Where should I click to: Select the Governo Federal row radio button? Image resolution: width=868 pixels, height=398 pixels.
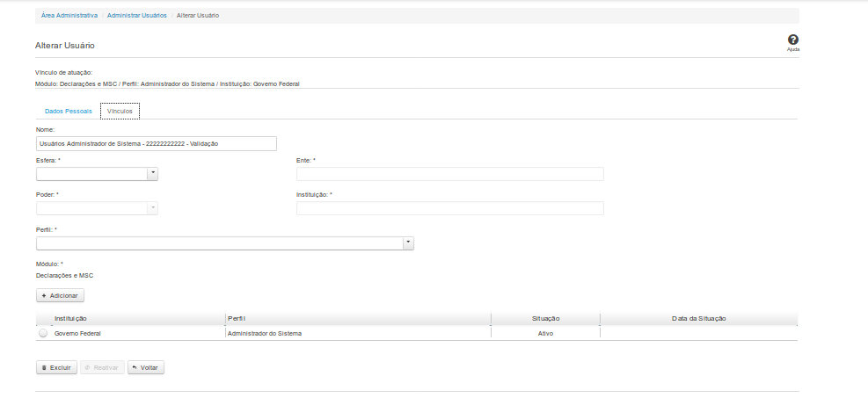(x=44, y=334)
